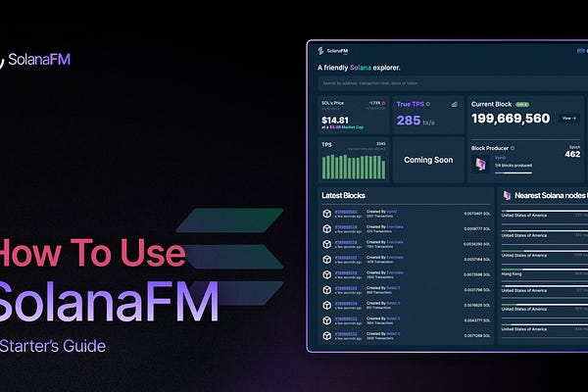
Task: Click the green live badge by Current Block
Action: pyautogui.click(x=522, y=104)
